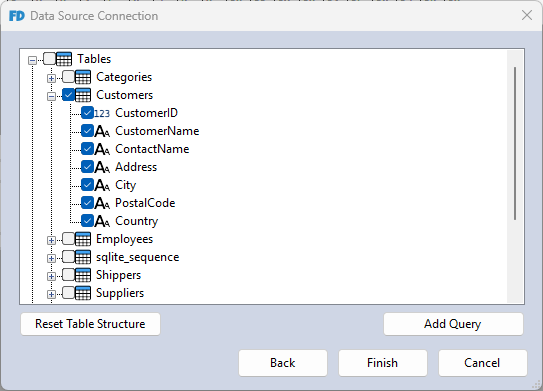Screen dimensions: 543x391
Task: Click the FD application logo in title bar
Action: (x=17, y=16)
